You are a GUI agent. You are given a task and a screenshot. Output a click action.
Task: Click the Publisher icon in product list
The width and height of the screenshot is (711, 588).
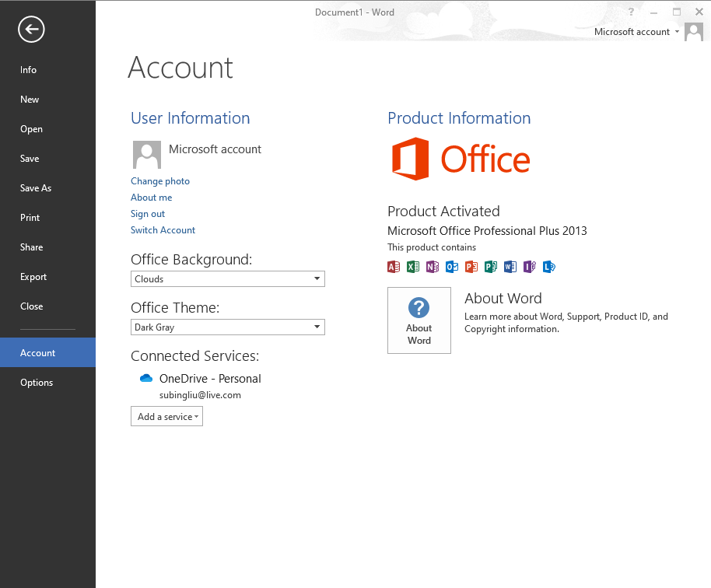pyautogui.click(x=491, y=267)
